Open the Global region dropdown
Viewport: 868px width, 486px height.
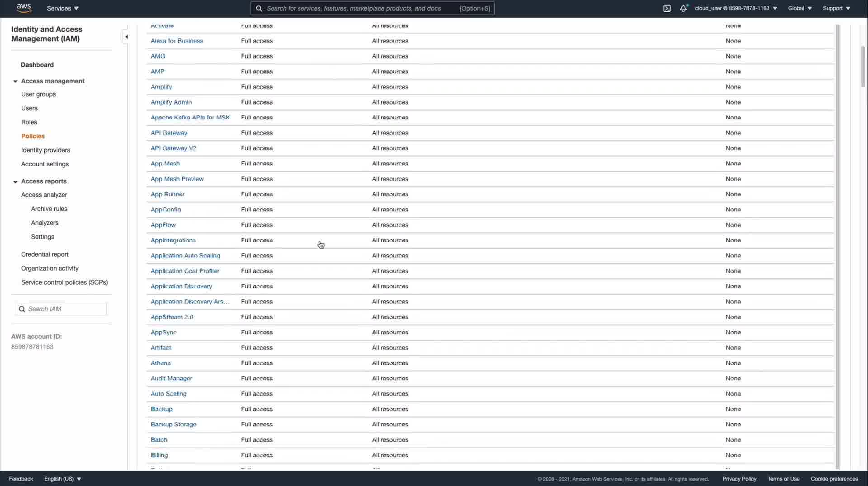click(x=800, y=8)
